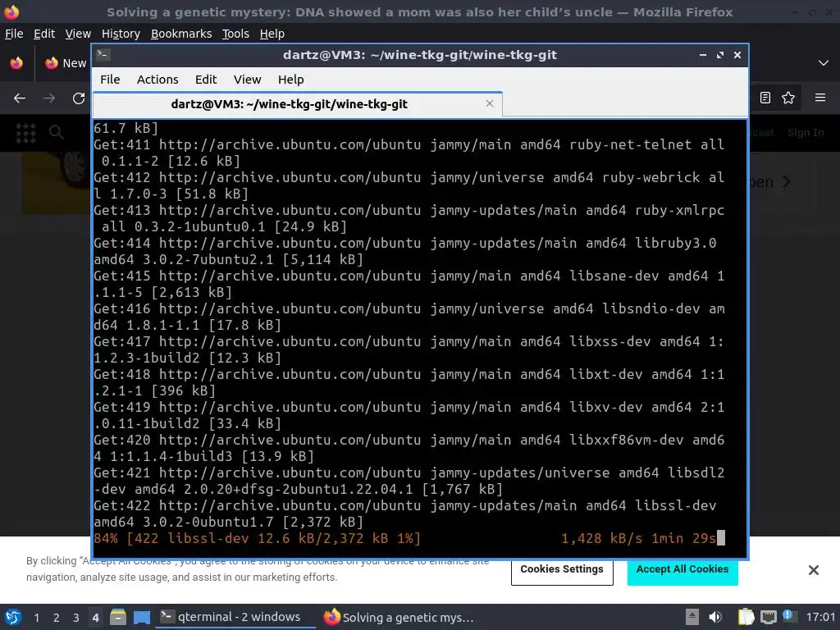This screenshot has height=630, width=840.
Task: Open Firefox Help menu
Action: pyautogui.click(x=272, y=33)
